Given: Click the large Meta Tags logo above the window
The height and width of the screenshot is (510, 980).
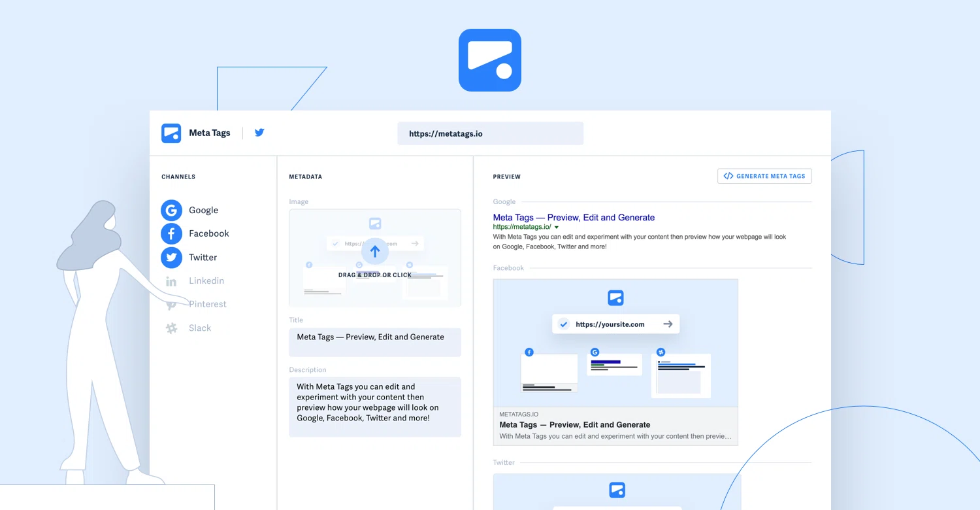Looking at the screenshot, I should pyautogui.click(x=490, y=60).
